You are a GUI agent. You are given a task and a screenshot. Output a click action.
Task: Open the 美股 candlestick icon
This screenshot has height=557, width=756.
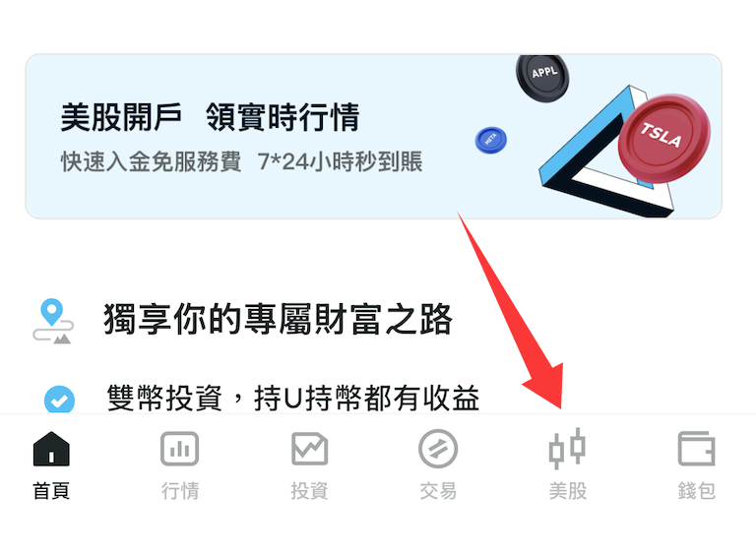pos(567,449)
